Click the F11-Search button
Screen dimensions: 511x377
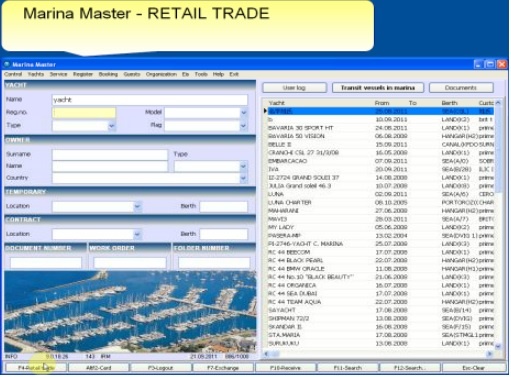click(348, 368)
